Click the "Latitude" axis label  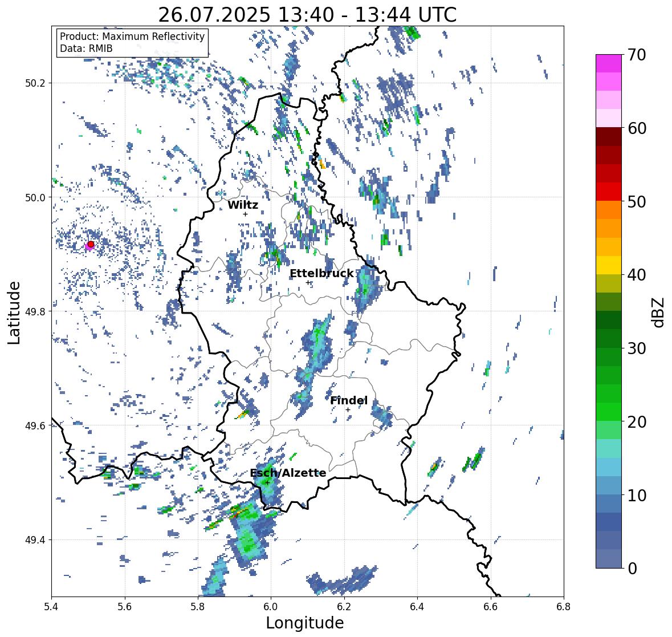14,313
